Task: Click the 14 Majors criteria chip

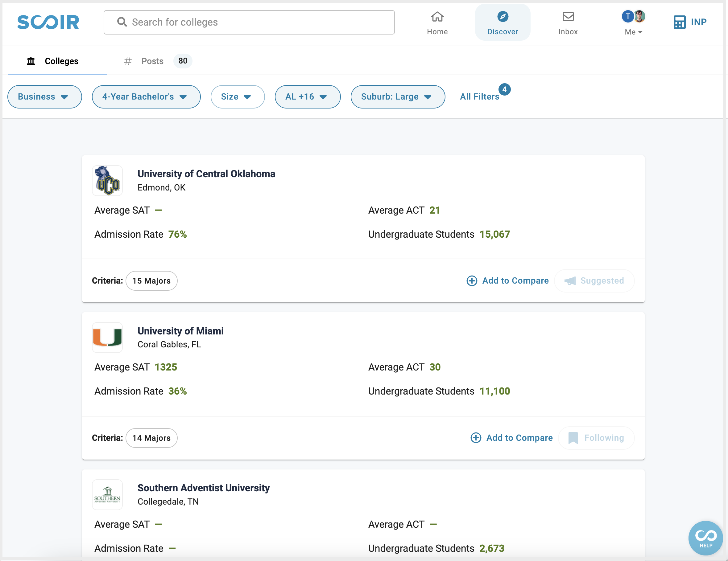Action: (x=151, y=438)
